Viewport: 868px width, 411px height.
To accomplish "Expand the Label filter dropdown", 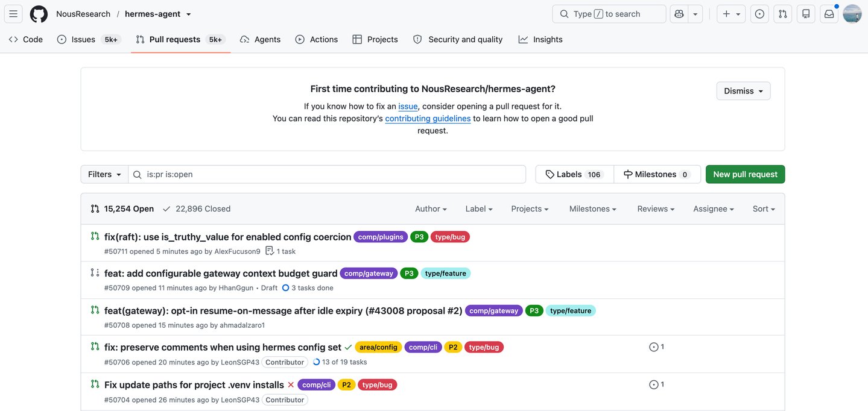I will [x=479, y=209].
